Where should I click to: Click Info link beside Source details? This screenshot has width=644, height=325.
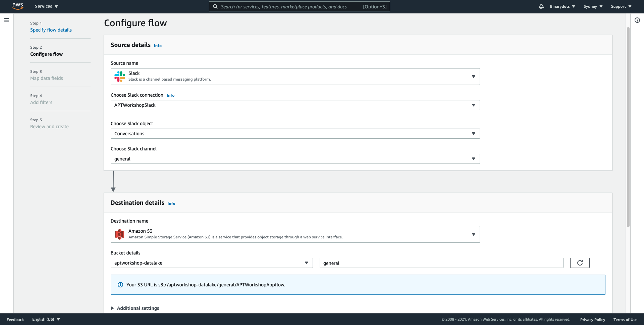[158, 46]
